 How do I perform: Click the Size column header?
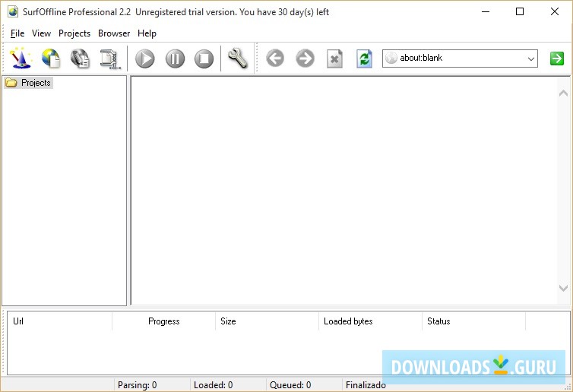[268, 321]
